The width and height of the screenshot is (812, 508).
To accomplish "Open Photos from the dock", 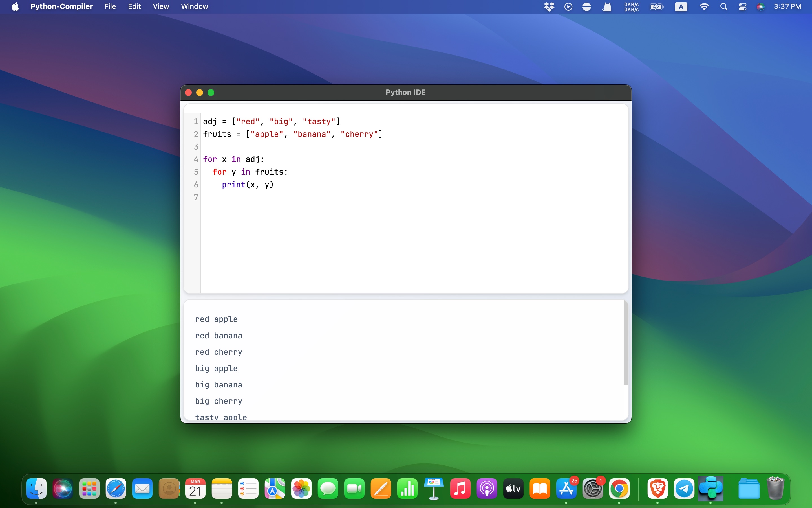I will click(x=301, y=489).
